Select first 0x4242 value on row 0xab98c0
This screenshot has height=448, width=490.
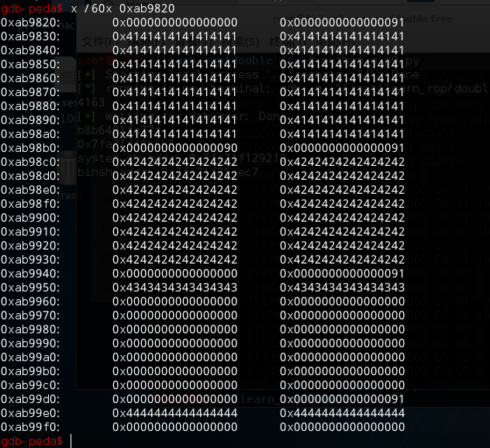click(x=174, y=162)
